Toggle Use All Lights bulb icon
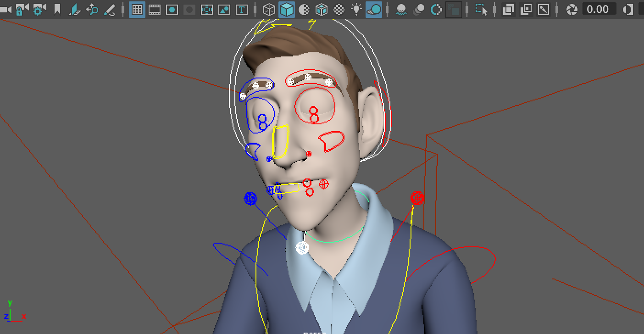Viewport: 644px width, 334px height. pos(356,9)
